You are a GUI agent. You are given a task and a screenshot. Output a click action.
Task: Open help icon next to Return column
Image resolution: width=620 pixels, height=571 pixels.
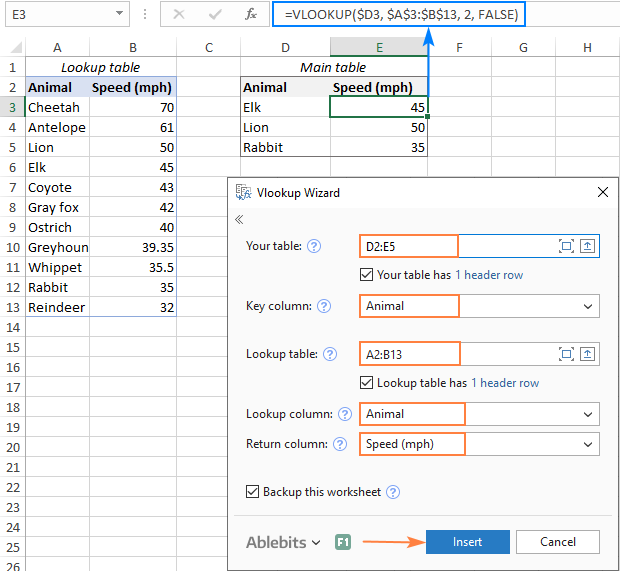tap(340, 444)
